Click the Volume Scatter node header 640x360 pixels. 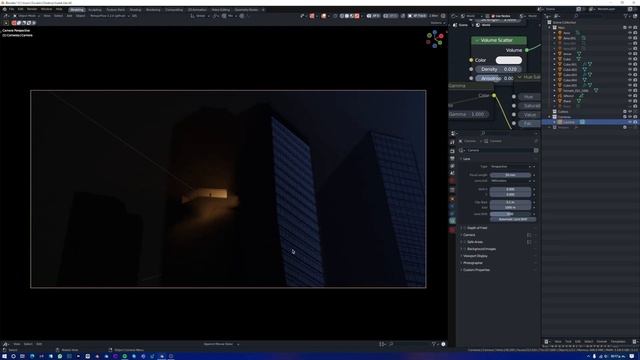(x=499, y=40)
